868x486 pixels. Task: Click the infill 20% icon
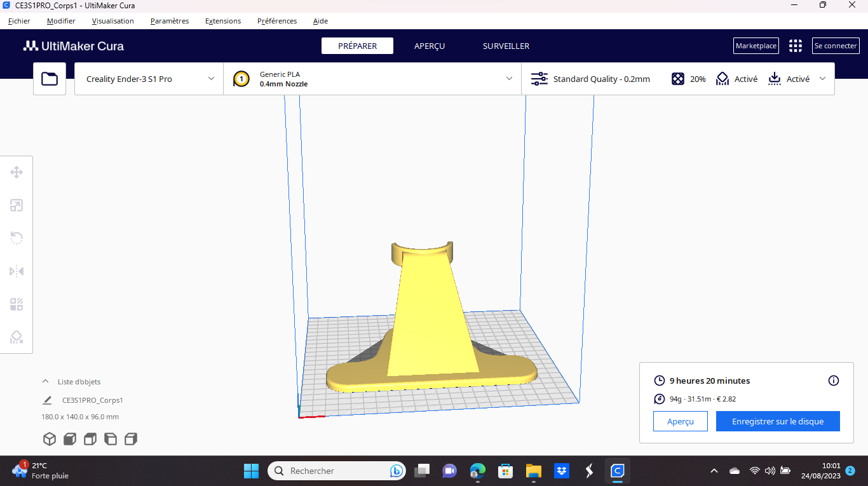(x=678, y=79)
